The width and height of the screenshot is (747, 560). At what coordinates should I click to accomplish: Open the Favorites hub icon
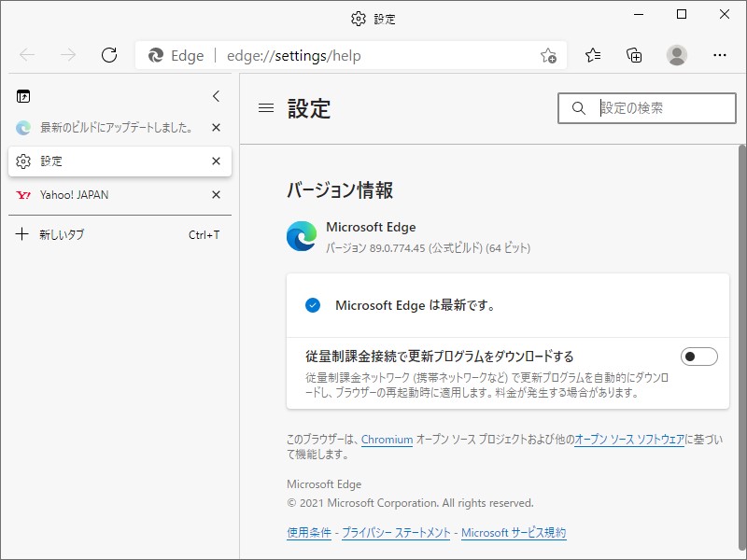[x=593, y=55]
